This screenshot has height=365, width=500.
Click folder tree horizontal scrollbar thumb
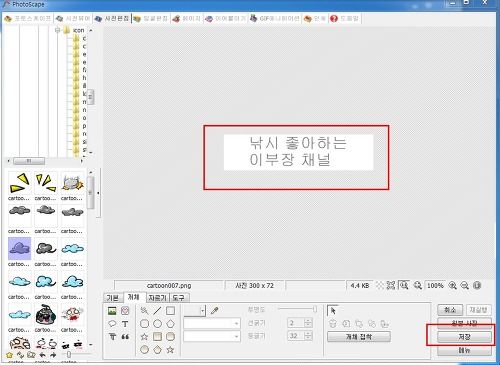coord(29,161)
